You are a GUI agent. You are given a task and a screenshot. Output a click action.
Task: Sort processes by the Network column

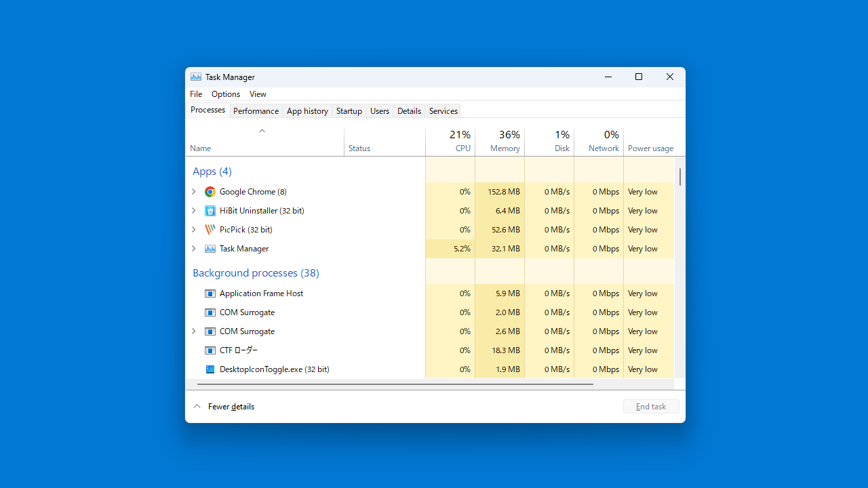click(x=599, y=142)
